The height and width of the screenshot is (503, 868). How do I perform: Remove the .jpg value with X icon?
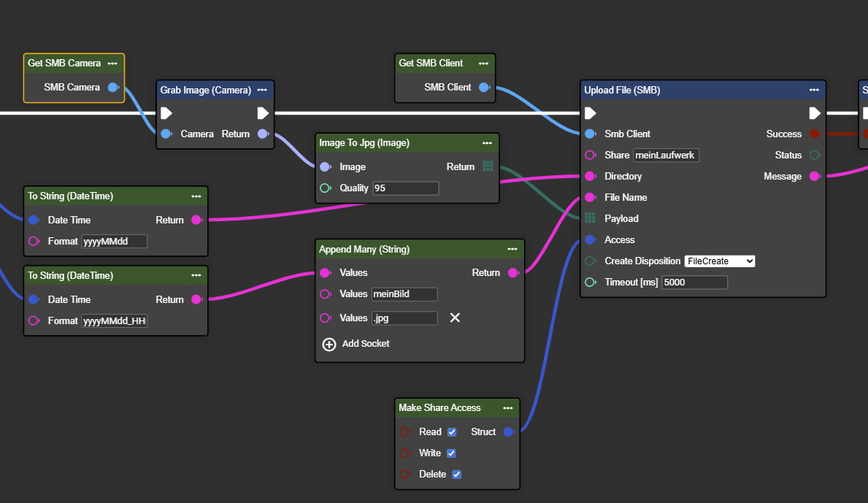pos(455,318)
